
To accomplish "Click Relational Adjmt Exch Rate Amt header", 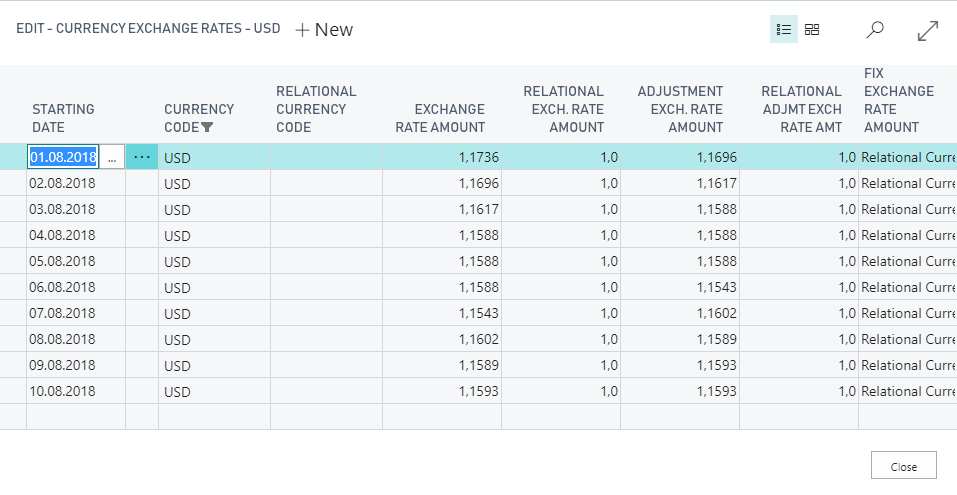I will (x=801, y=109).
